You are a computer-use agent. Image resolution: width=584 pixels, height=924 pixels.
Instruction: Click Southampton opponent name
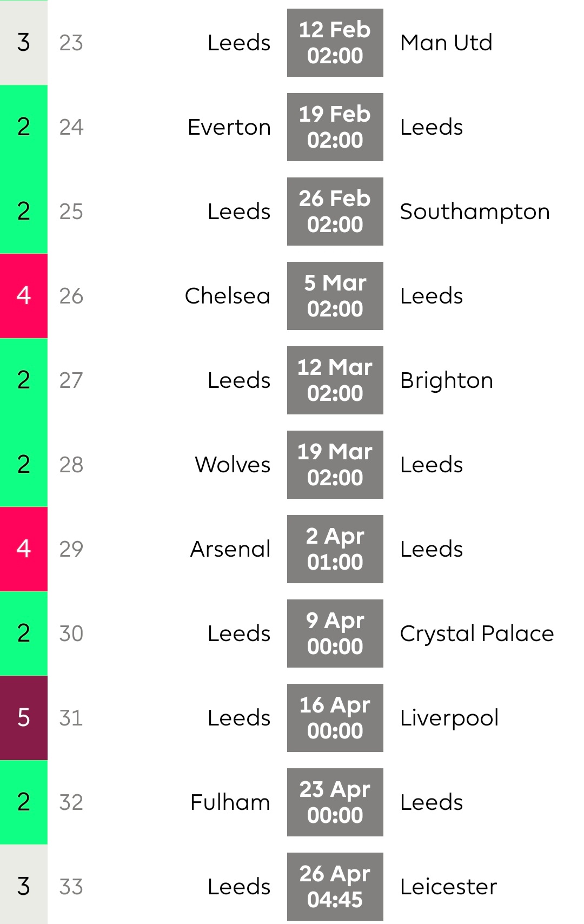(x=475, y=212)
